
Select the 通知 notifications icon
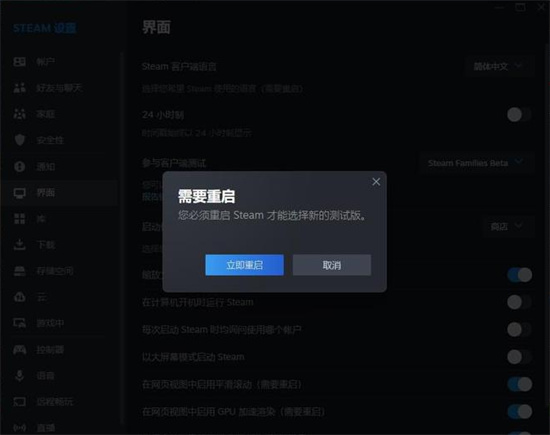click(20, 166)
